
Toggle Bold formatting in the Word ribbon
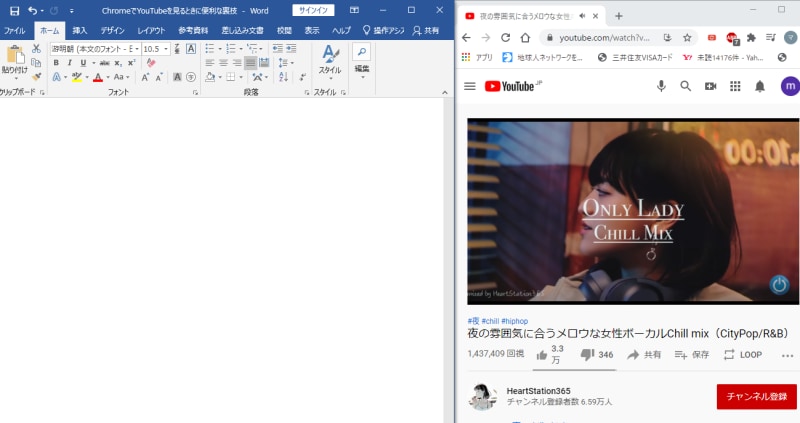pos(56,63)
